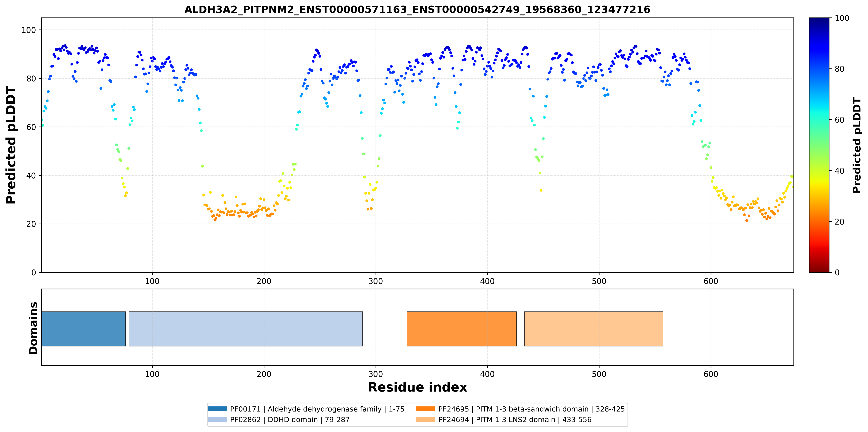This screenshot has height=432, width=868.
Task: Click the Predicted pLDDT y-axis label
Action: pos(11,145)
